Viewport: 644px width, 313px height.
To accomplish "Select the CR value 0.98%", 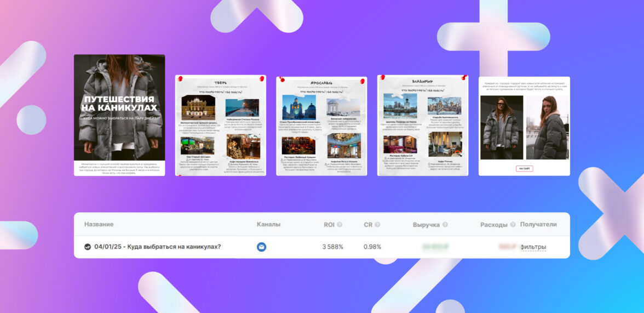I will (x=372, y=247).
